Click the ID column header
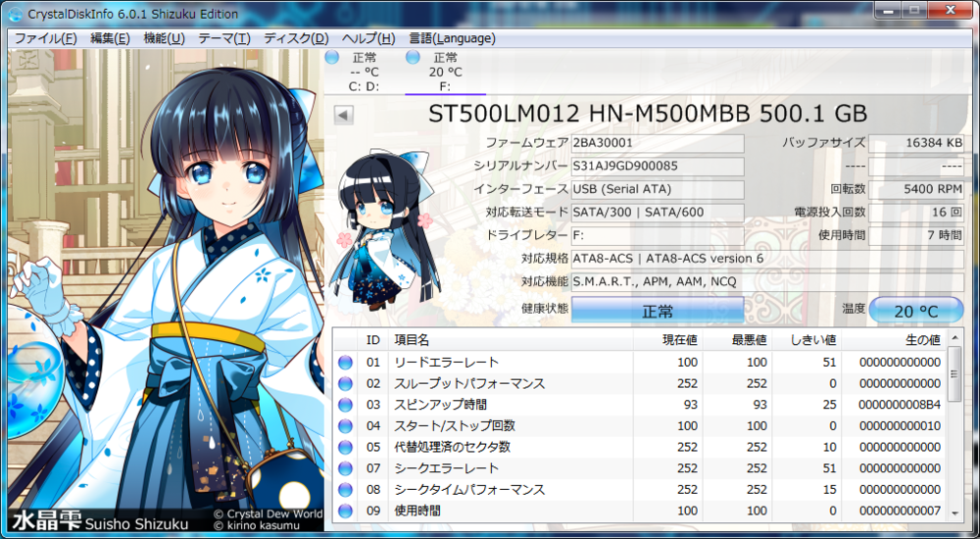Image resolution: width=980 pixels, height=539 pixels. coord(372,340)
